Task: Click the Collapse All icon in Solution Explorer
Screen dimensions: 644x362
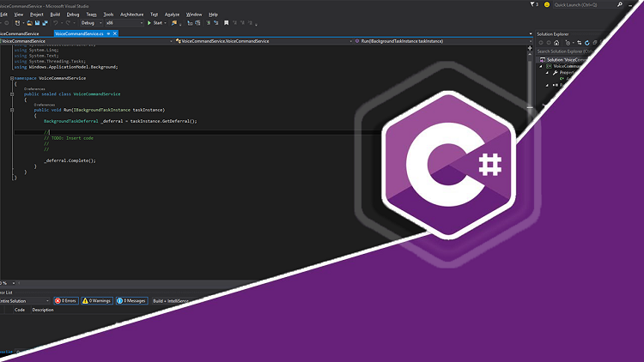Action: coord(595,43)
